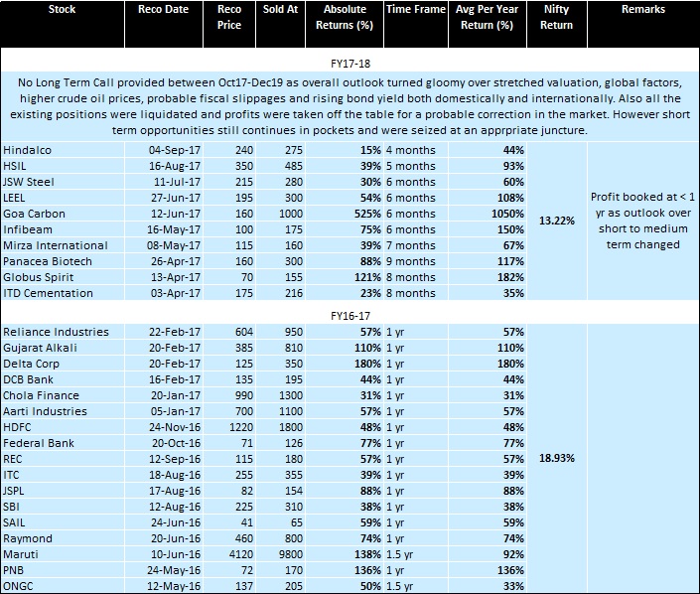Click the No Long Term Call note
The width and height of the screenshot is (700, 594).
coord(350,106)
